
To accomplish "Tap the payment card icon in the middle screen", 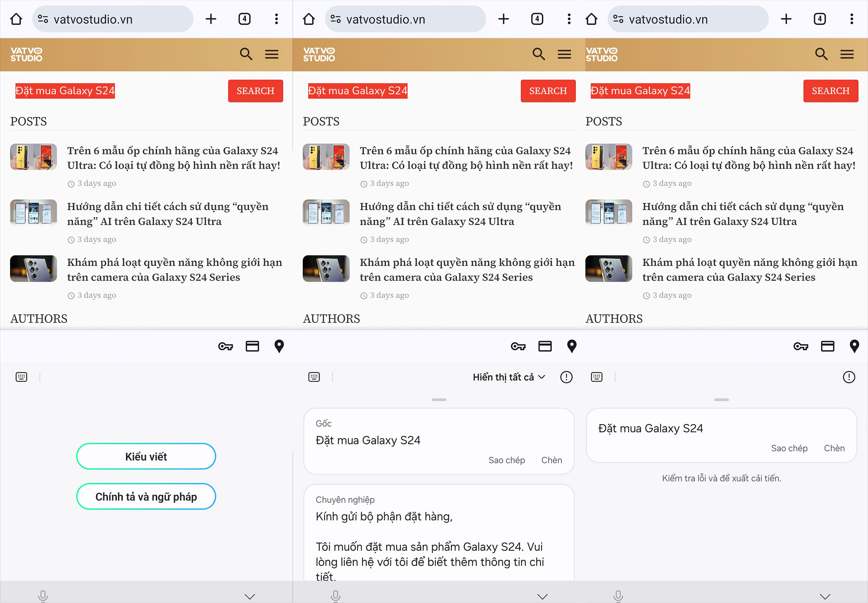I will 545,346.
